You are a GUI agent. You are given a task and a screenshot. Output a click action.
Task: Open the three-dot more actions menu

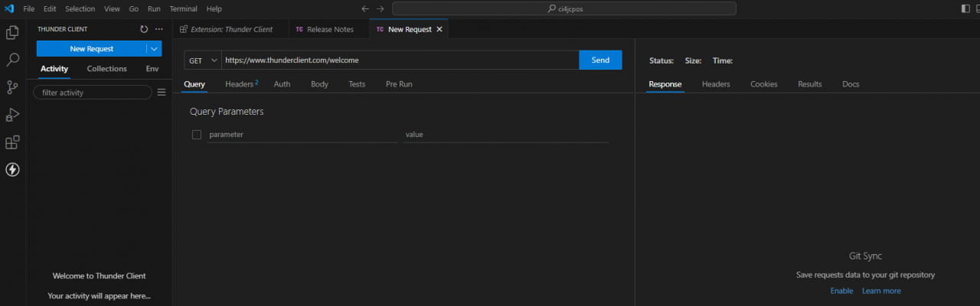point(159,29)
